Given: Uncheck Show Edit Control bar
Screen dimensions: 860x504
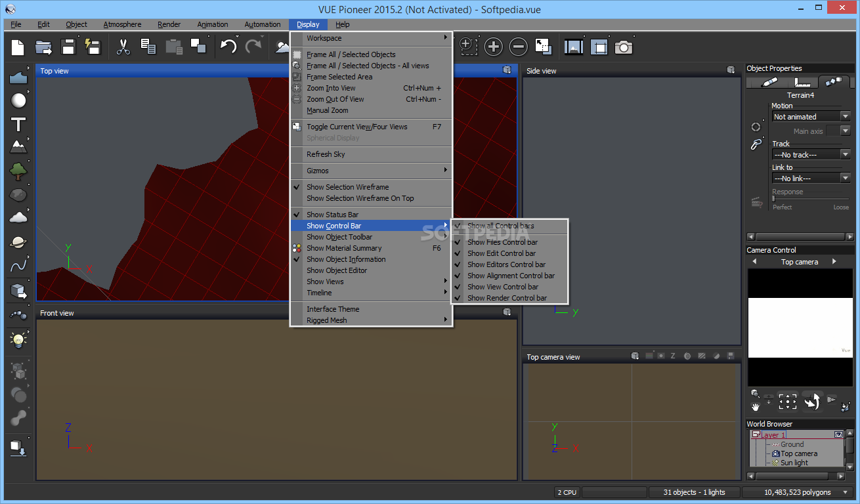Looking at the screenshot, I should [x=509, y=253].
